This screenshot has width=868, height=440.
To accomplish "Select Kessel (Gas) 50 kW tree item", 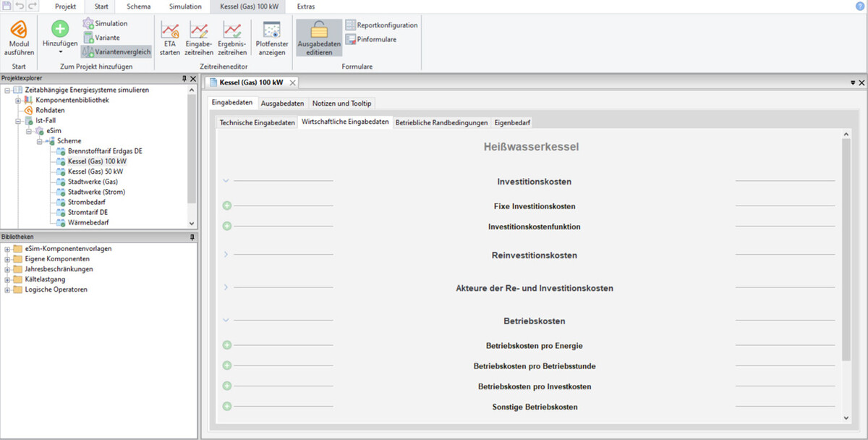I will click(95, 172).
